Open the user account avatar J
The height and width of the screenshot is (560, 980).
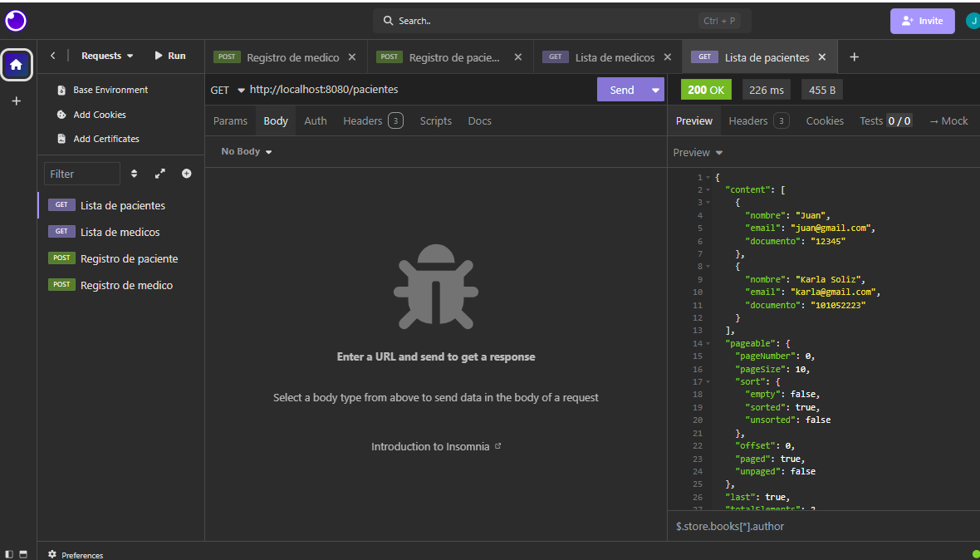tap(973, 21)
